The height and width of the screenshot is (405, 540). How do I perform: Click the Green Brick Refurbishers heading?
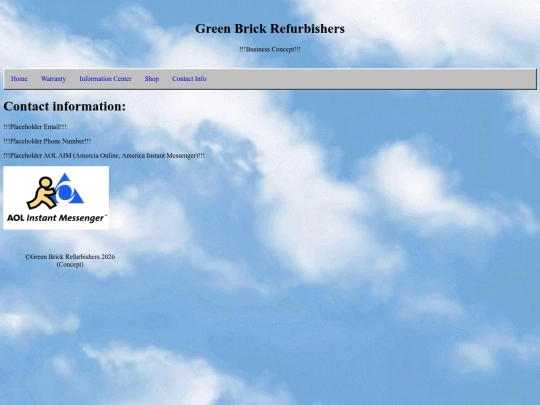point(270,29)
